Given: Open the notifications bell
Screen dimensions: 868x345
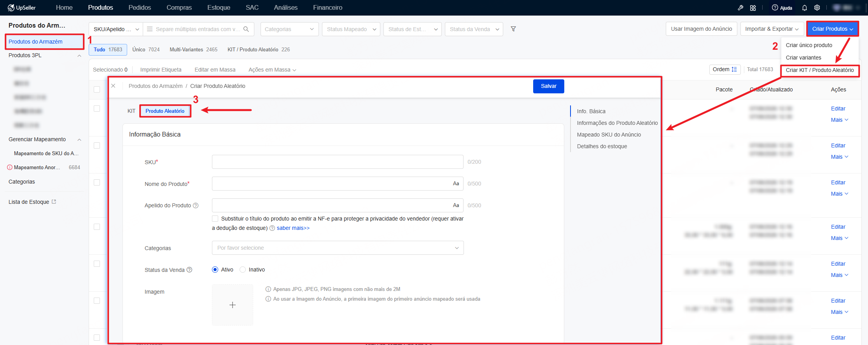Looking at the screenshot, I should [x=805, y=8].
